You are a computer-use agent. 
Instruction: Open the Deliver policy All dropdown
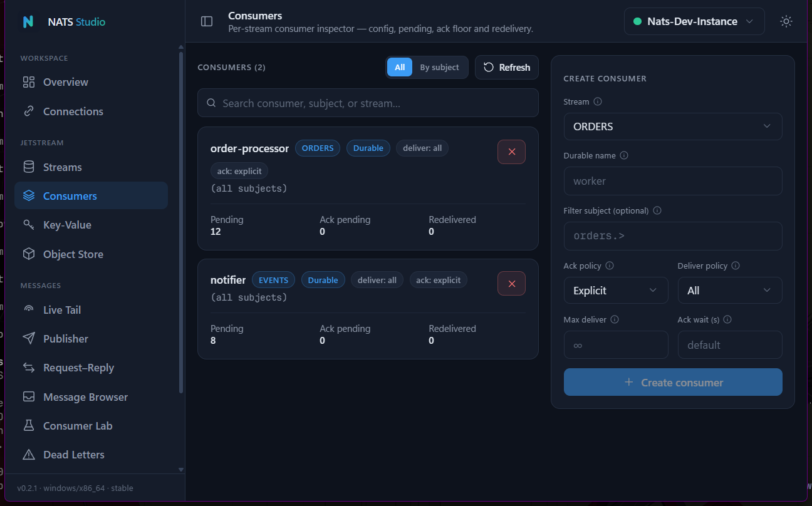[x=730, y=291]
